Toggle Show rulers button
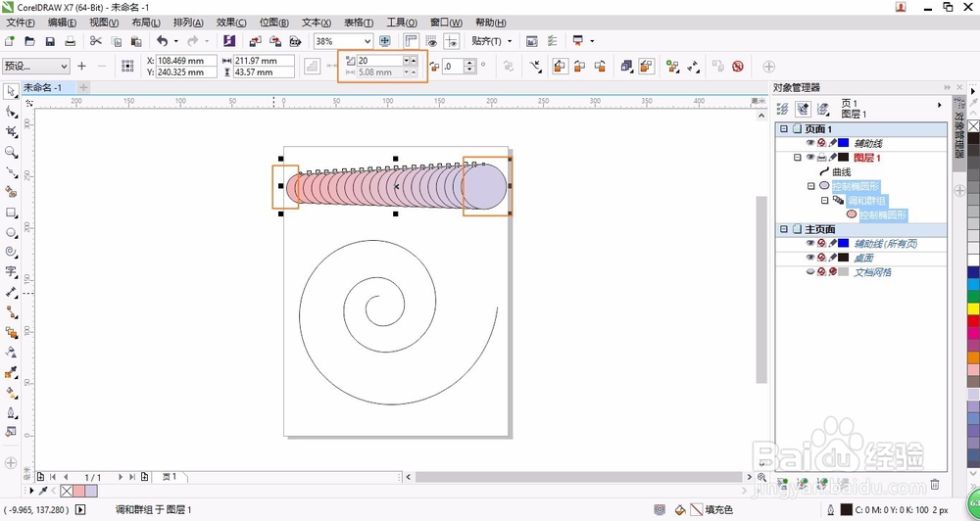This screenshot has width=980, height=521. (411, 41)
